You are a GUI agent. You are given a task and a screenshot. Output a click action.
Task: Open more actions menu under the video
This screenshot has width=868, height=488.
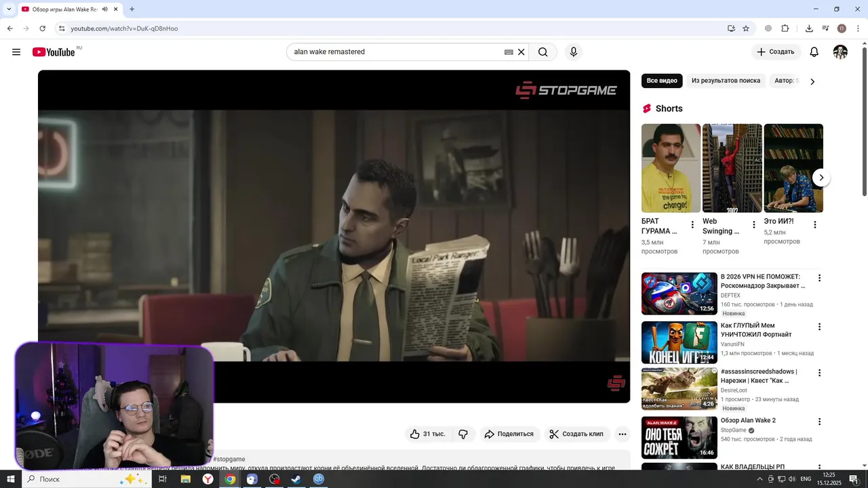623,434
